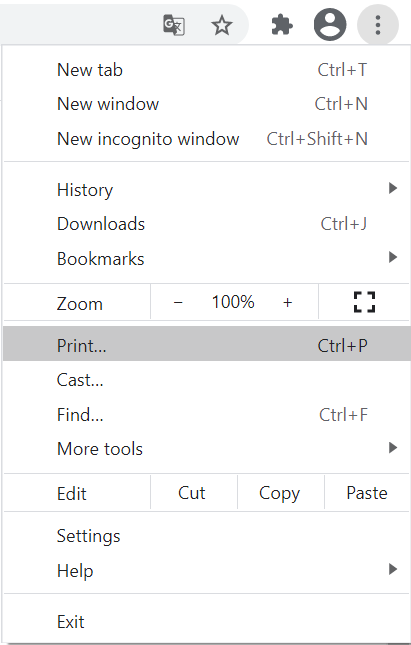The height and width of the screenshot is (645, 411).
Task: Decrease zoom with the minus button
Action: 178,302
